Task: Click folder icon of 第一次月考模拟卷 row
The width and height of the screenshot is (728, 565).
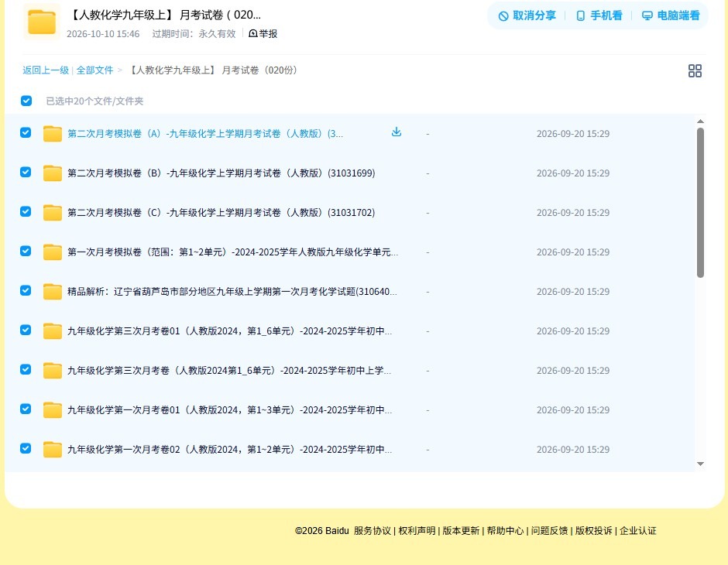Action: (53, 252)
